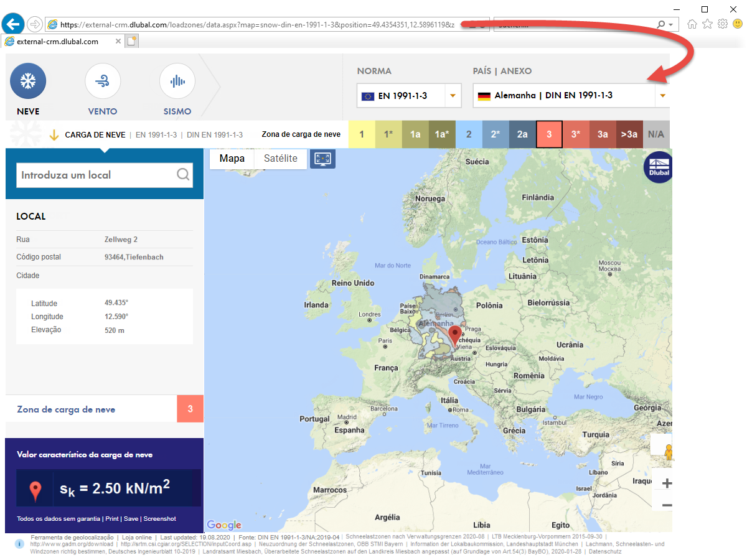Click the elevation value 520 m
Screen dimensions: 747x560
tap(115, 330)
